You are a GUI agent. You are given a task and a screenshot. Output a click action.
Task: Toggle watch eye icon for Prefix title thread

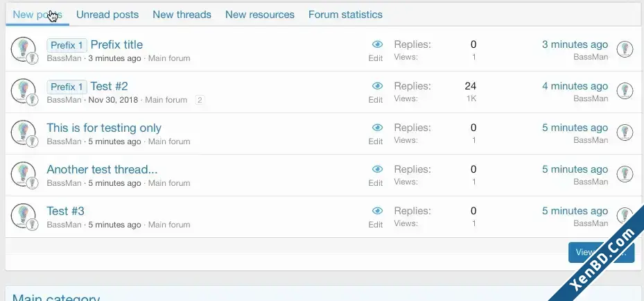click(377, 44)
